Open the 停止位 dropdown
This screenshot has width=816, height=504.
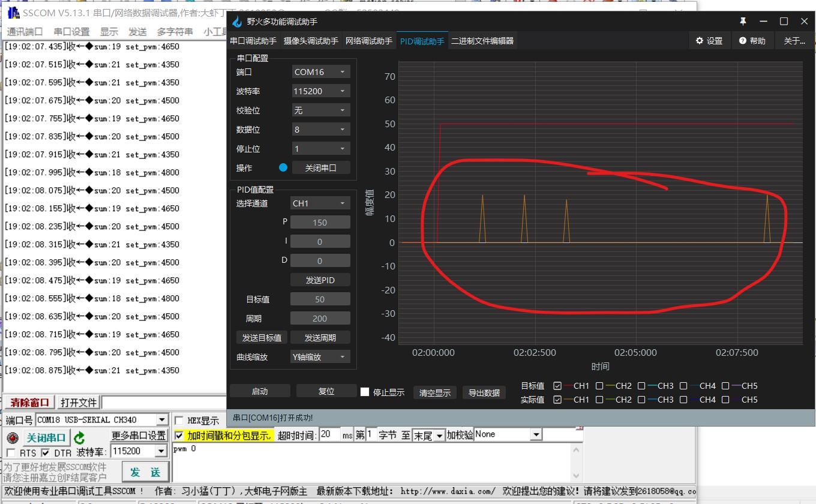[x=320, y=149]
